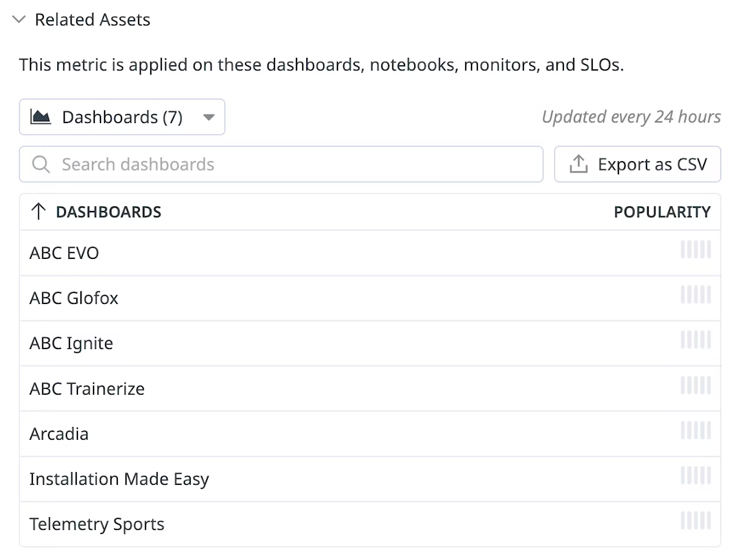Open the ABC EVO dashboard
This screenshot has height=560, width=739.
[64, 253]
